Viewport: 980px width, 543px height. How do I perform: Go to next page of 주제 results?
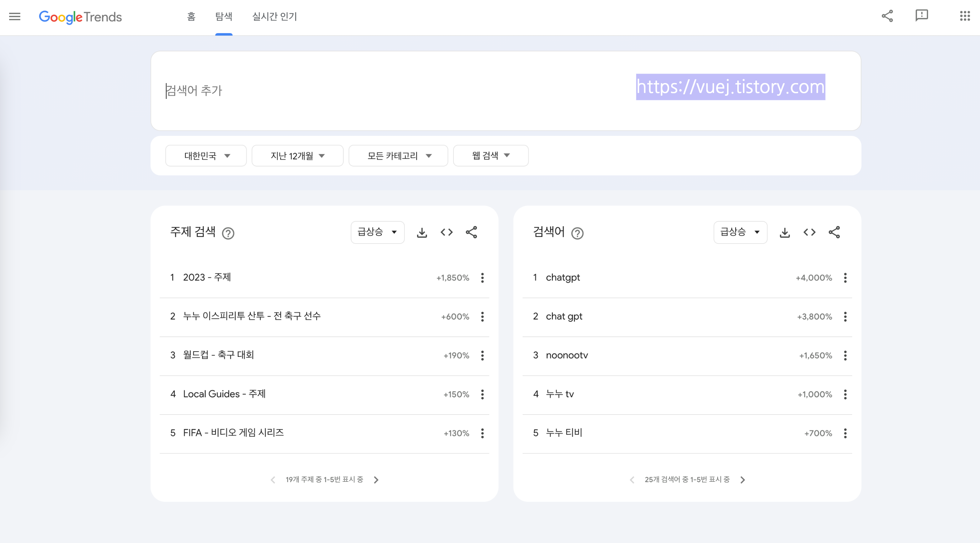click(x=376, y=480)
